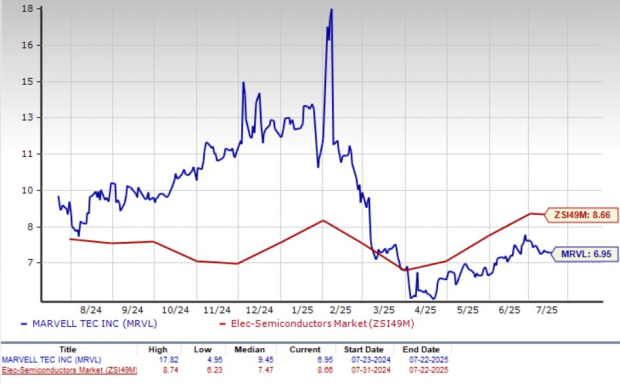This screenshot has width=620, height=384.
Task: Select MARVELL TEC INC (MRVL) legend entry
Action: (x=95, y=323)
